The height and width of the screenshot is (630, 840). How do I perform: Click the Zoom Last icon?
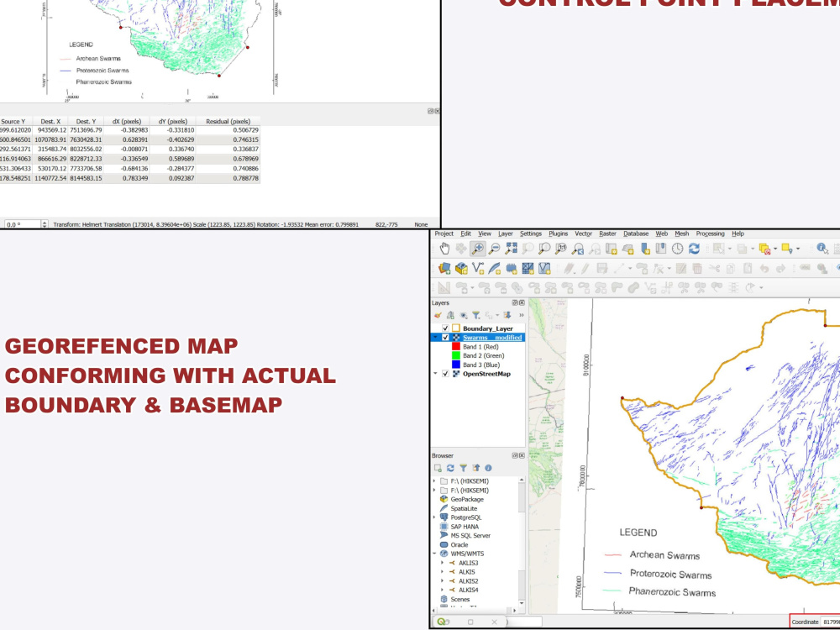pyautogui.click(x=578, y=249)
